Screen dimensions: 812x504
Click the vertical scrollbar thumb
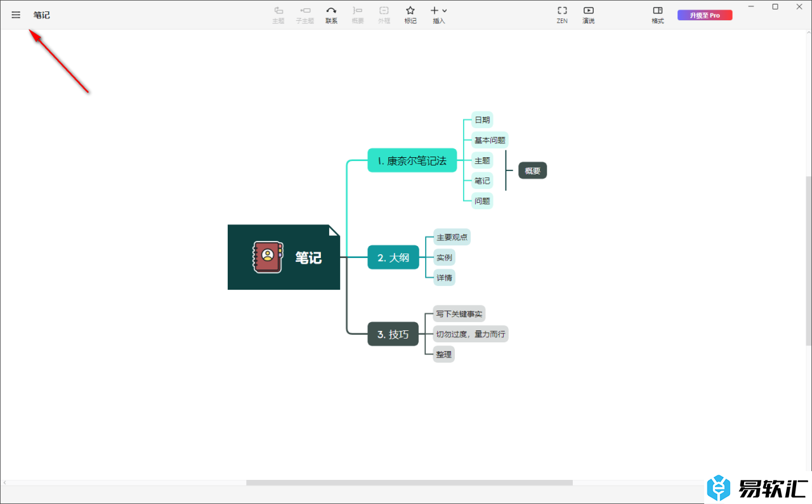[x=808, y=261]
